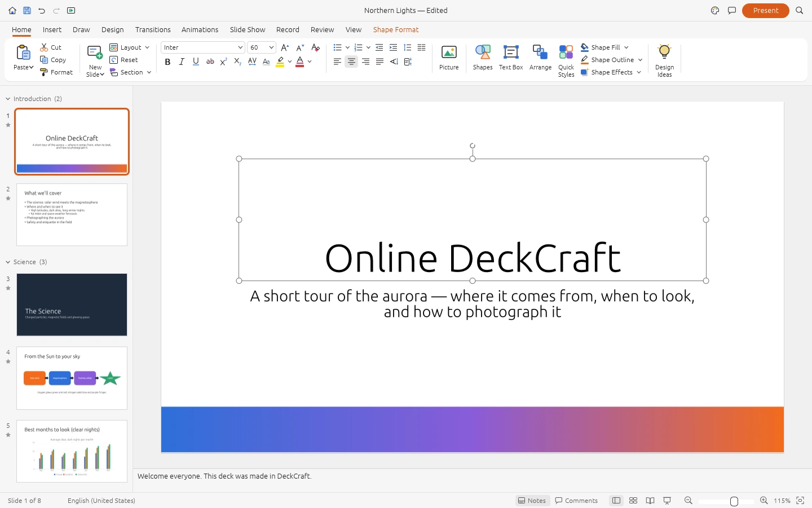Viewport: 812px width, 508px height.
Task: Open search with the magnifier icon
Action: 799,10
